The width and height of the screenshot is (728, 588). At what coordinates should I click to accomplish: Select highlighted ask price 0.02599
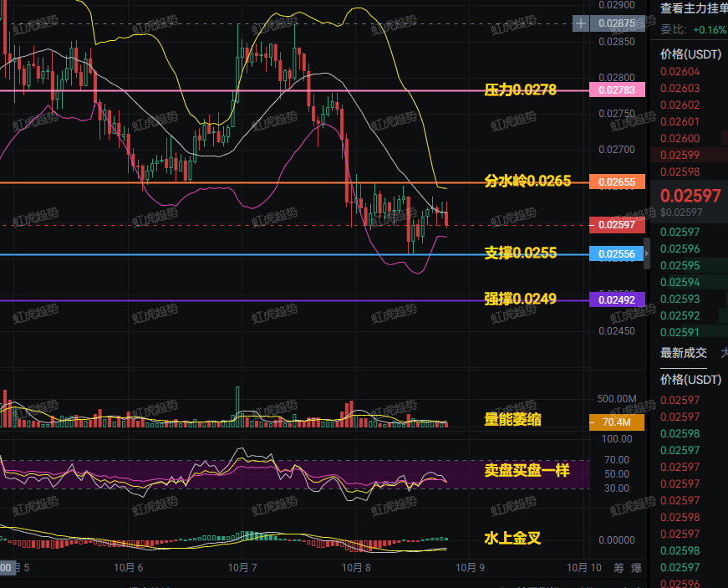pos(680,155)
